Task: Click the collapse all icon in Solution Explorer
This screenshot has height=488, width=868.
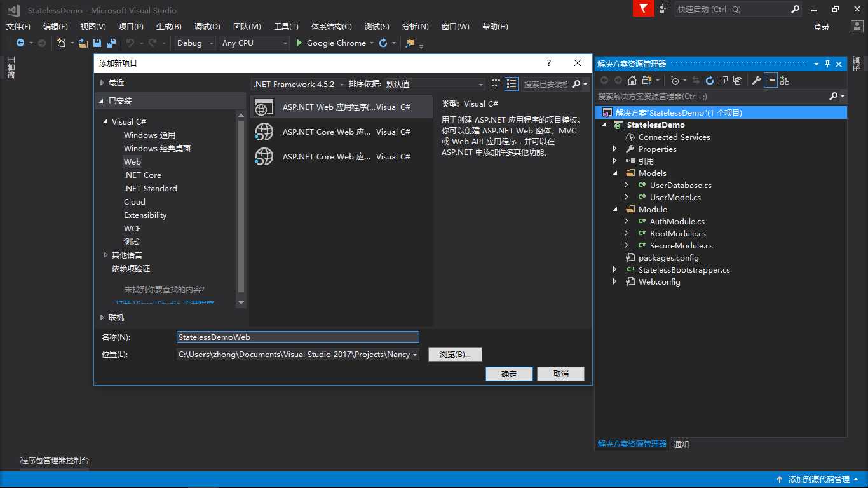Action: coord(724,80)
